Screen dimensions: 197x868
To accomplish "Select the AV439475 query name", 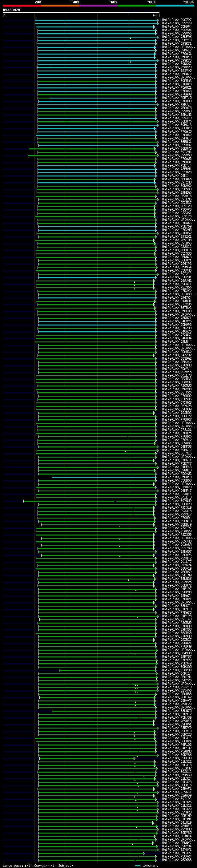I will (11, 10).
